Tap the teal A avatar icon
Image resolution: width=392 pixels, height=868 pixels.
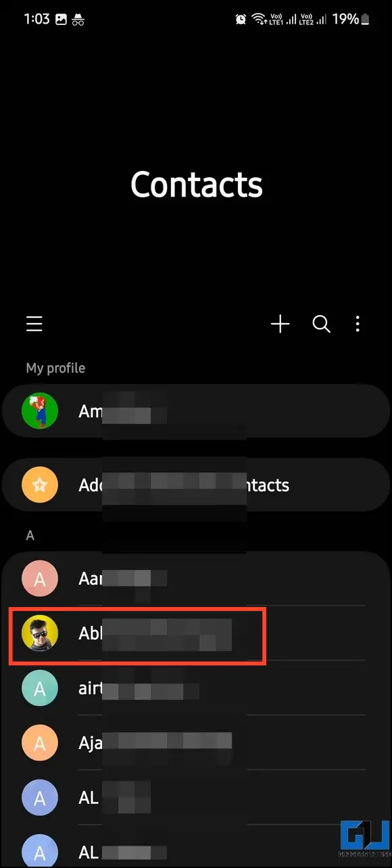(x=40, y=689)
